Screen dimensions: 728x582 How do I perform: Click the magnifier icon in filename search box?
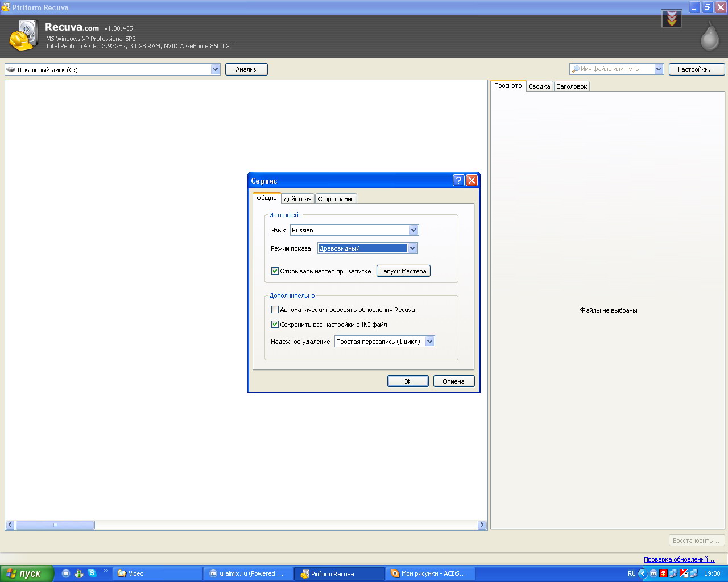(x=575, y=69)
